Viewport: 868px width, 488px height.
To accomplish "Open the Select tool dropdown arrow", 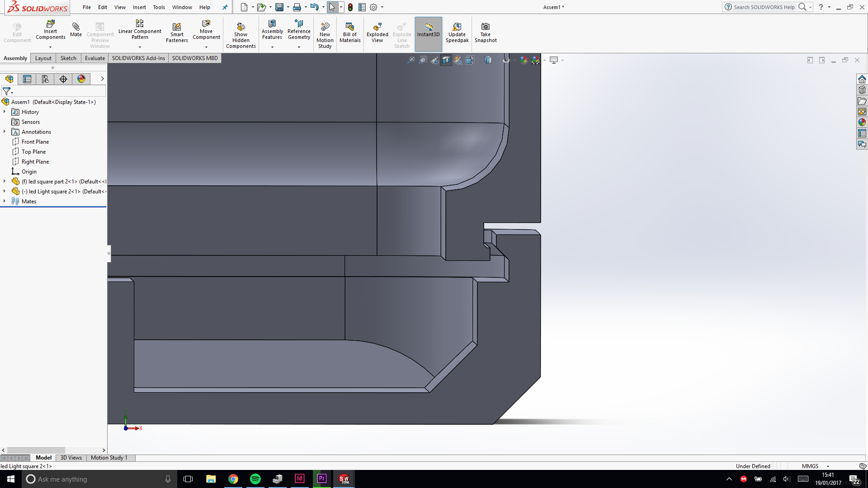I will pyautogui.click(x=341, y=7).
